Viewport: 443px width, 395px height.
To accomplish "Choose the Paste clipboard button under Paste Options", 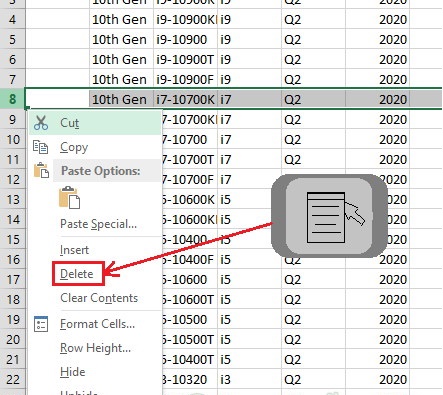I will pyautogui.click(x=69, y=198).
